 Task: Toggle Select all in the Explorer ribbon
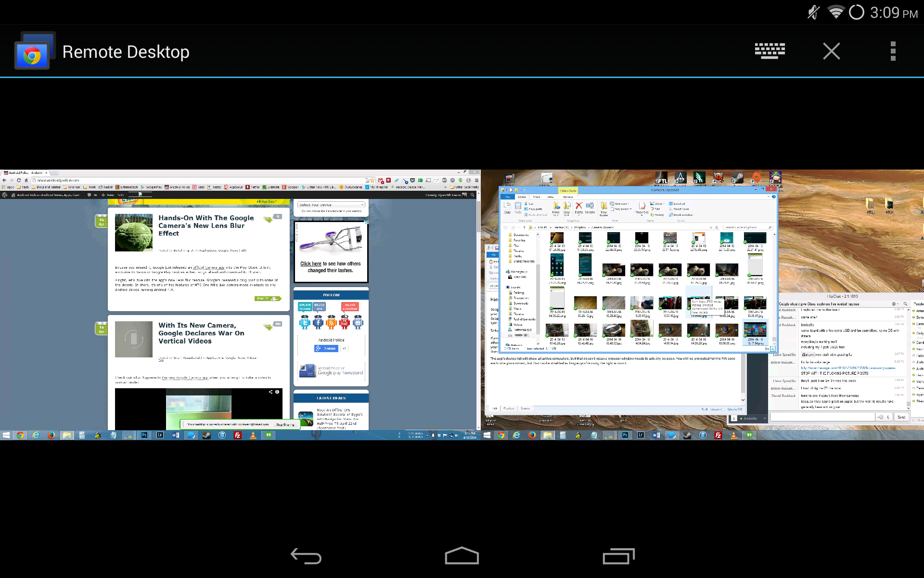click(679, 204)
